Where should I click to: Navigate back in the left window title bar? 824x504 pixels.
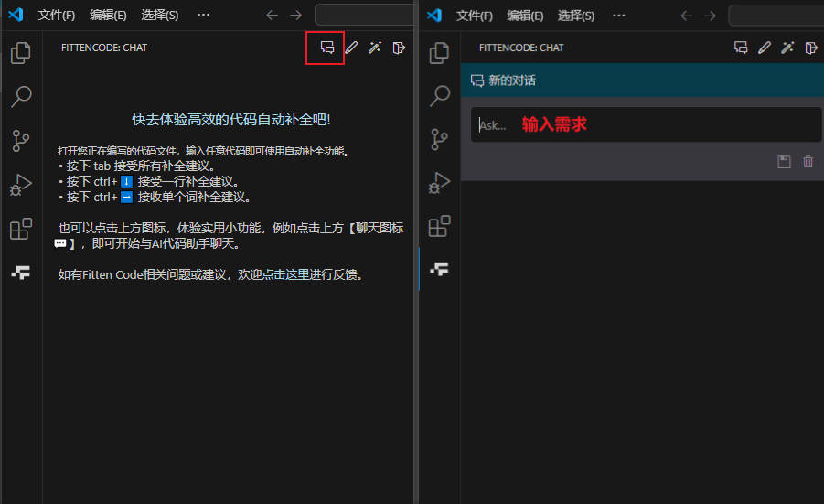coord(272,16)
